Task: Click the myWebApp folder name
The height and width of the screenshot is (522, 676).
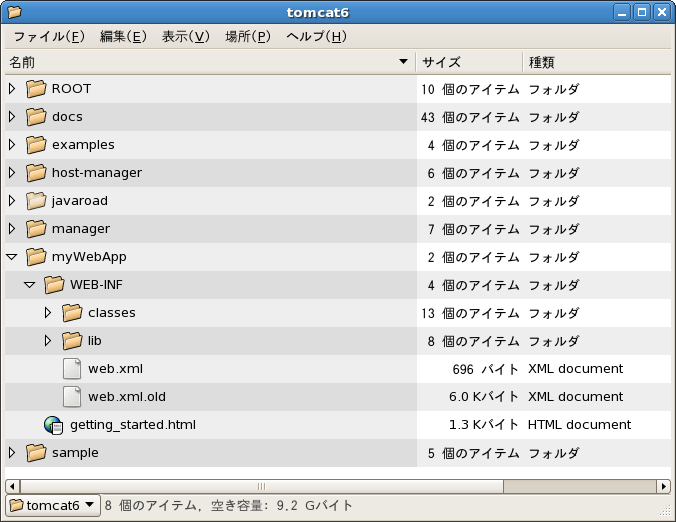Action: pyautogui.click(x=89, y=257)
